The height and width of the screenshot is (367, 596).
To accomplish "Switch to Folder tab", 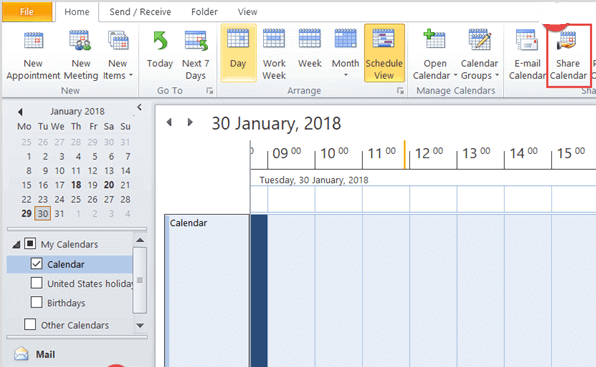I will [204, 12].
